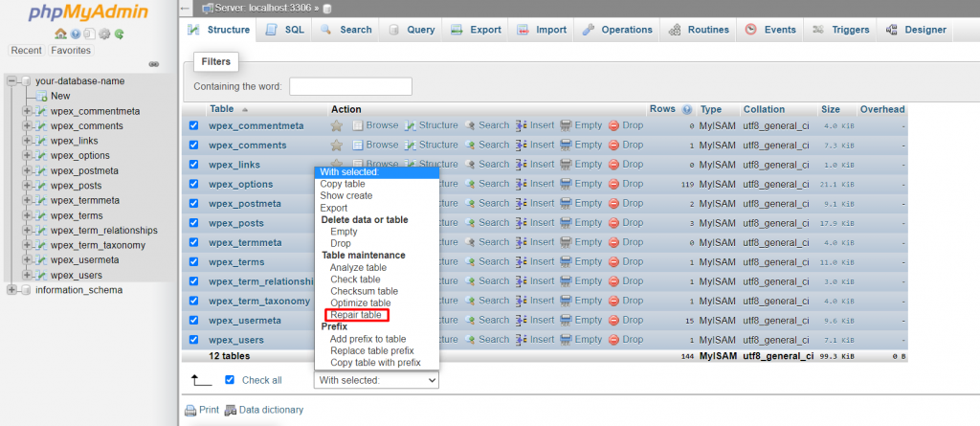
Task: Click the Empty icon for wpex_posts row
Action: (x=566, y=223)
